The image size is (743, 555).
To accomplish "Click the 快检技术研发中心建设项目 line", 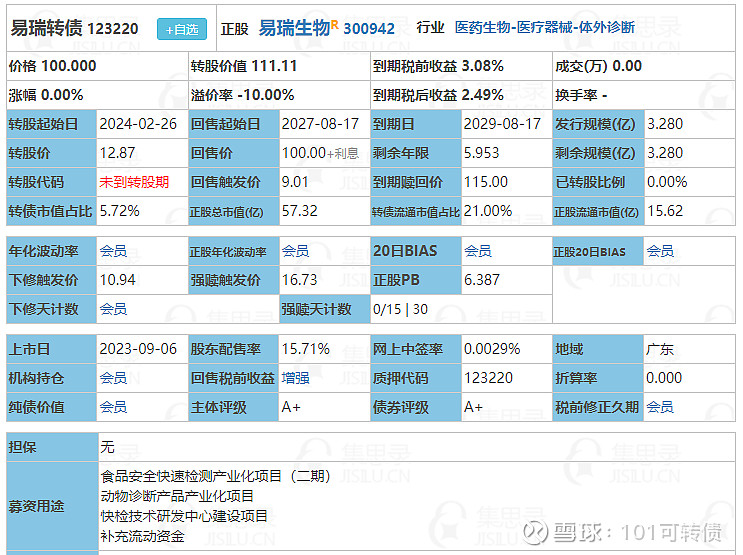I will 184,516.
